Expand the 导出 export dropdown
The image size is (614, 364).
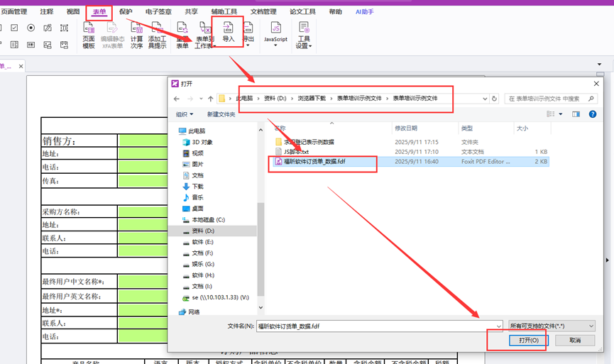(248, 35)
